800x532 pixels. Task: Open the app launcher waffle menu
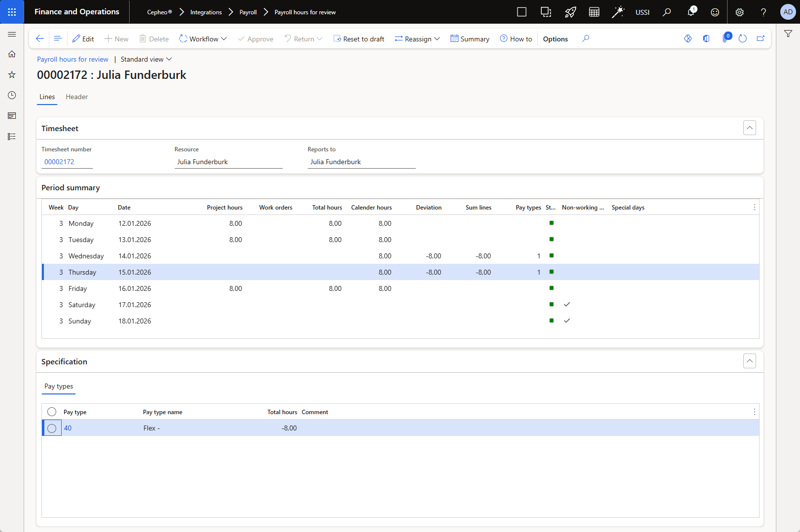(12, 12)
